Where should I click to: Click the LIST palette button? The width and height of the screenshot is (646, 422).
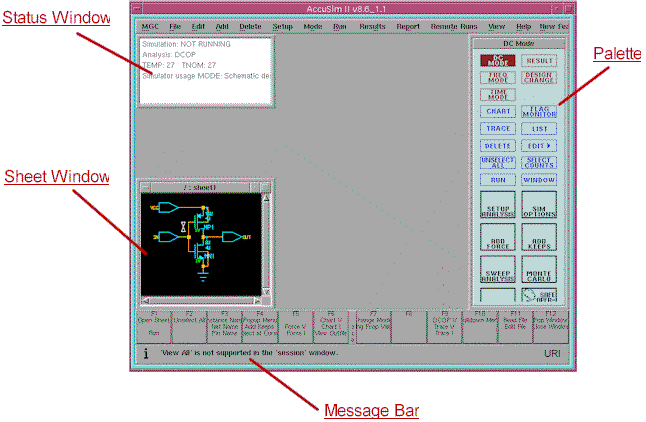coord(539,129)
